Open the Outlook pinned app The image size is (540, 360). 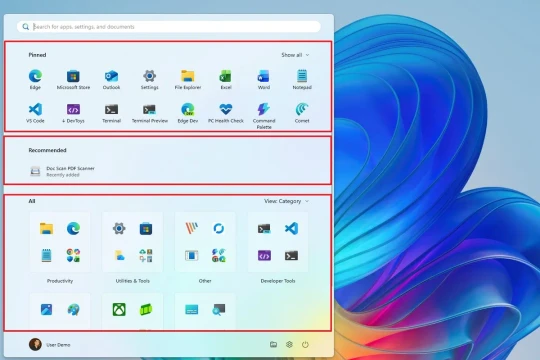pyautogui.click(x=111, y=79)
